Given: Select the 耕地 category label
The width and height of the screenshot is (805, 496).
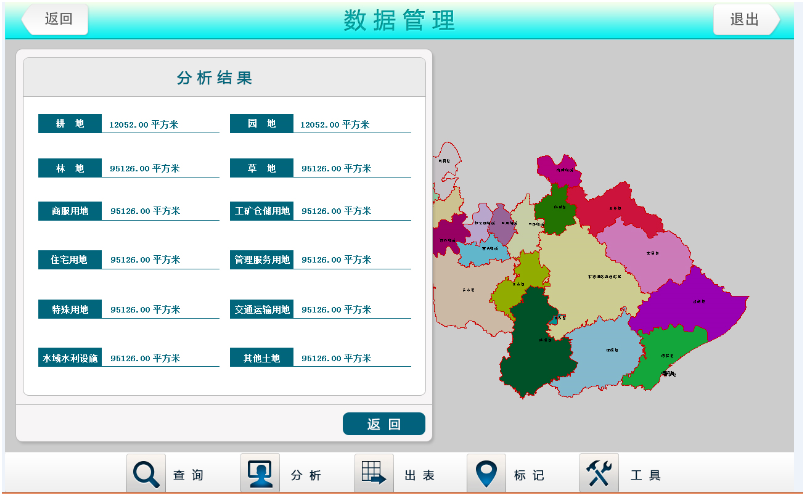Looking at the screenshot, I should click(x=69, y=124).
